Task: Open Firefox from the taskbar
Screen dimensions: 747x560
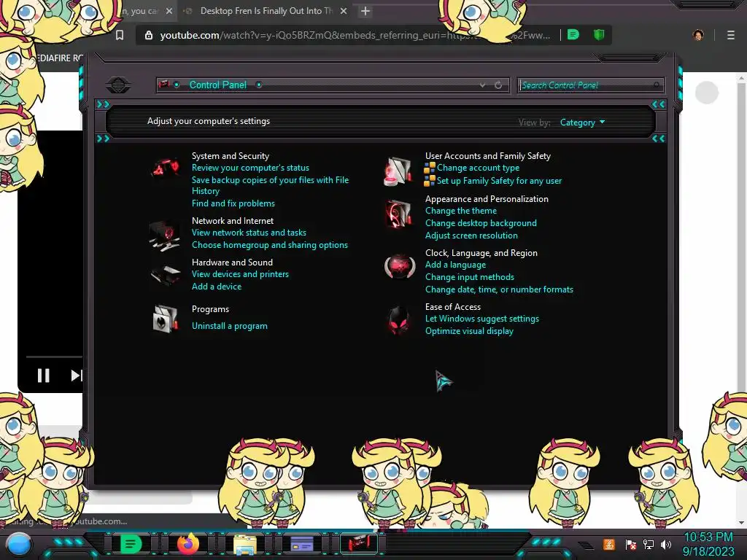Action: (x=187, y=543)
